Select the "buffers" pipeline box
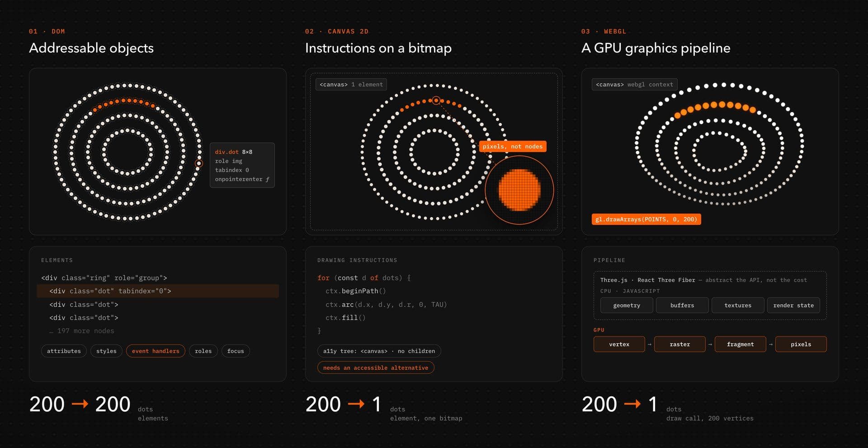 click(682, 305)
